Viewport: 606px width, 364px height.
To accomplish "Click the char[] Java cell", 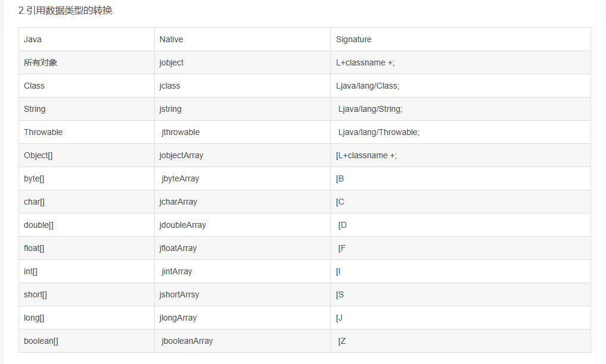I will click(x=34, y=202).
